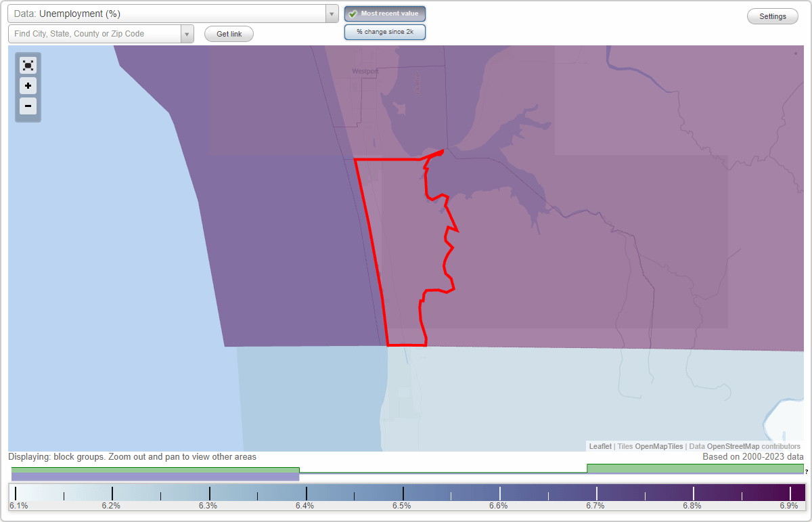Screen dimensions: 812x522
Task: Enable the % change since 2k view
Action: coord(384,31)
